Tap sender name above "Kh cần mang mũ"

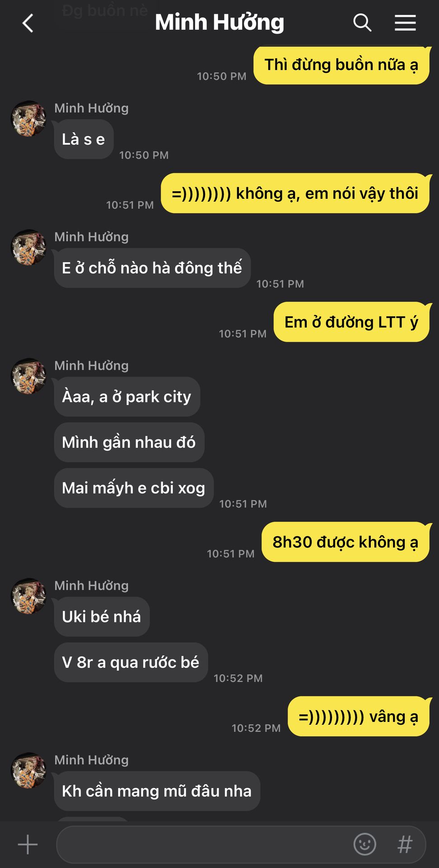coord(92,760)
